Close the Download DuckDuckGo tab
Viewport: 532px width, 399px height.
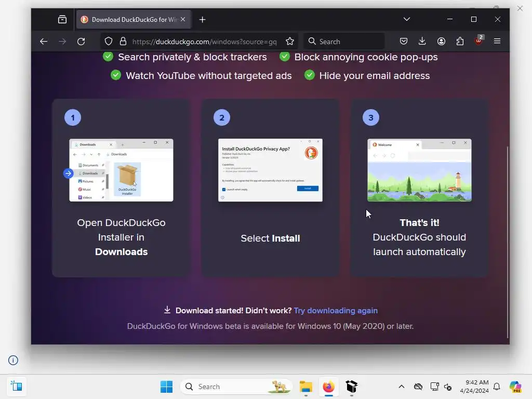[x=183, y=19]
